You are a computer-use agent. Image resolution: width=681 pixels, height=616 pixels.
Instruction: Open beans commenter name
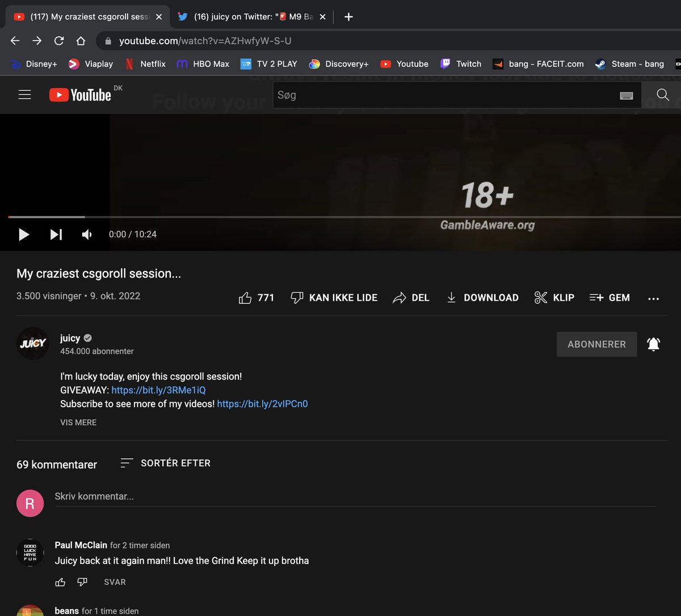[x=66, y=611]
